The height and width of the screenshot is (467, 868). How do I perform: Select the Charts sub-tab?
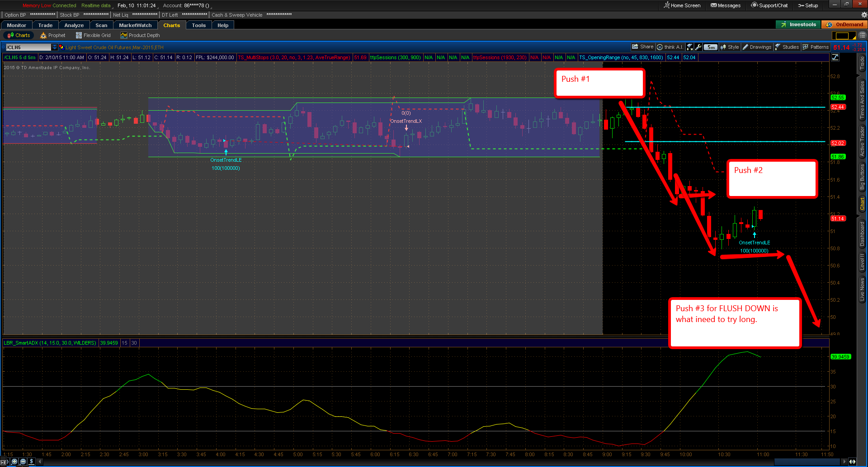[x=19, y=35]
